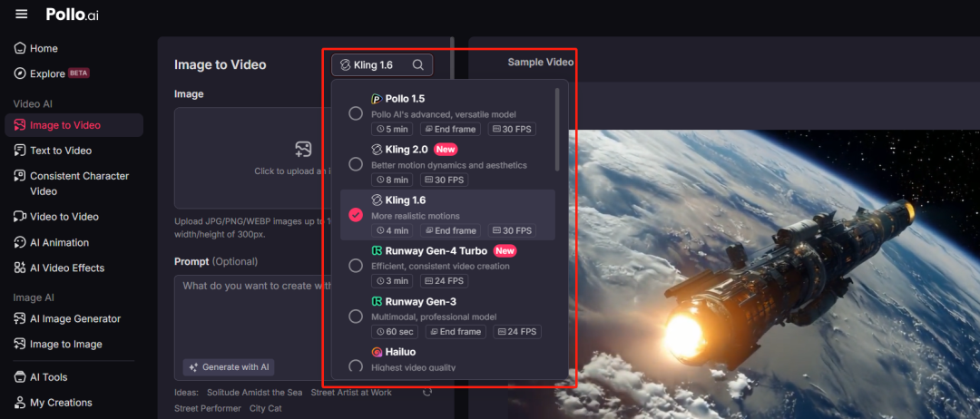Click the search magnifier in the model selector
The width and height of the screenshot is (980, 419).
tap(418, 65)
